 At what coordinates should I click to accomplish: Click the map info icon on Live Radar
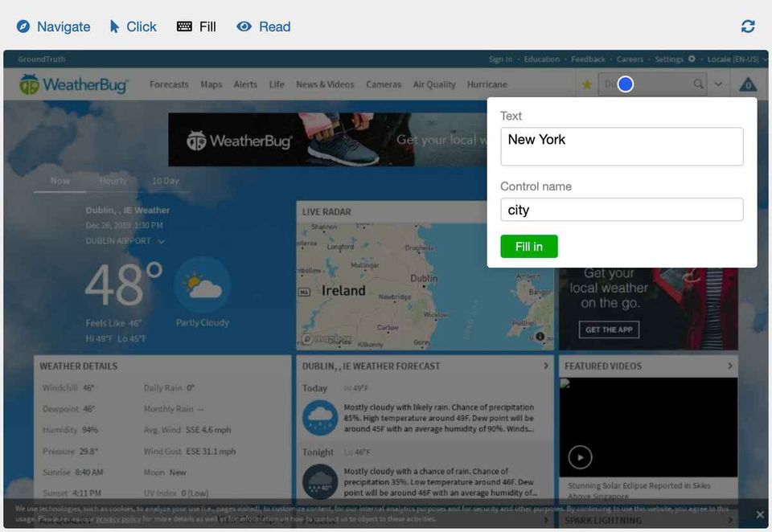coord(540,337)
